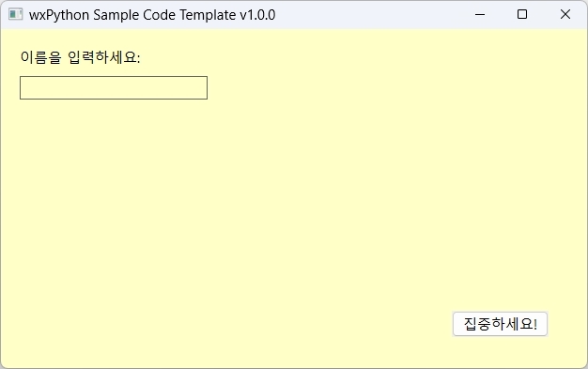The height and width of the screenshot is (369, 588).
Task: Click the '입력하세요' word in the label
Action: tap(104, 57)
